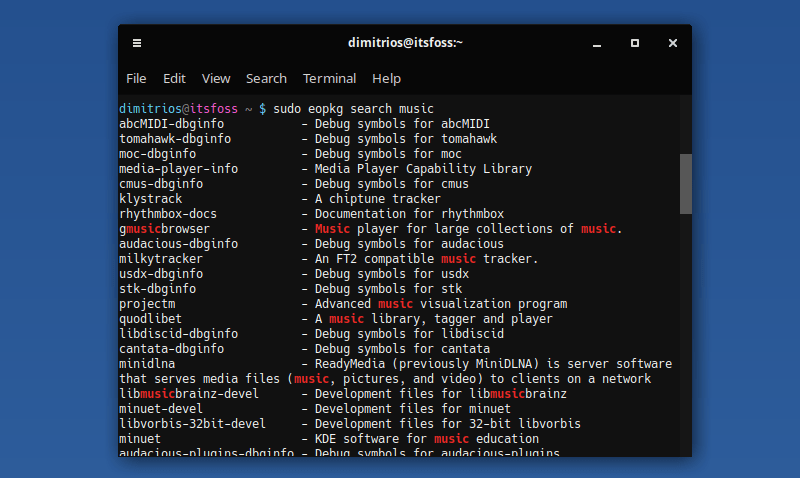This screenshot has height=478, width=800.
Task: Click the prompt text dimitrios@itsfoss
Action: coord(178,109)
